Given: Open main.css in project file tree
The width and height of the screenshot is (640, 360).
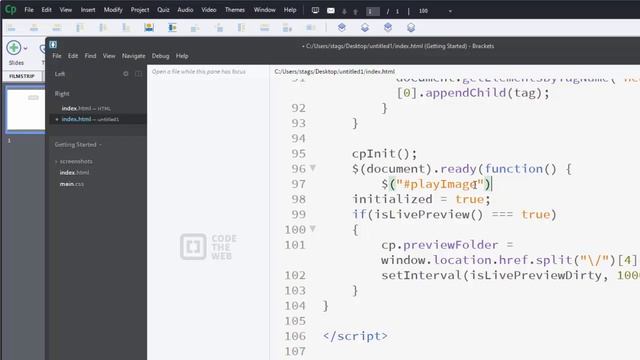Looking at the screenshot, I should [x=72, y=184].
